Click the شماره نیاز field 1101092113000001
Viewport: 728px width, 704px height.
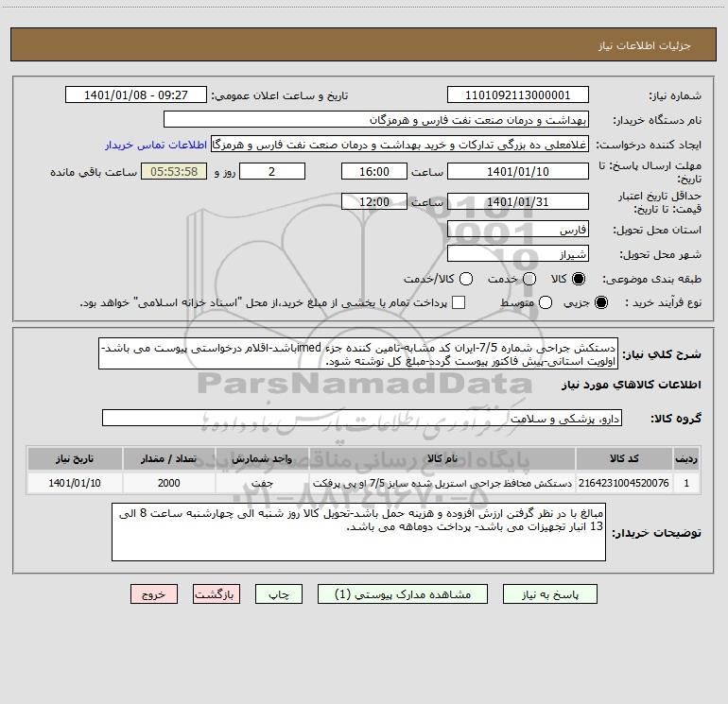click(518, 94)
